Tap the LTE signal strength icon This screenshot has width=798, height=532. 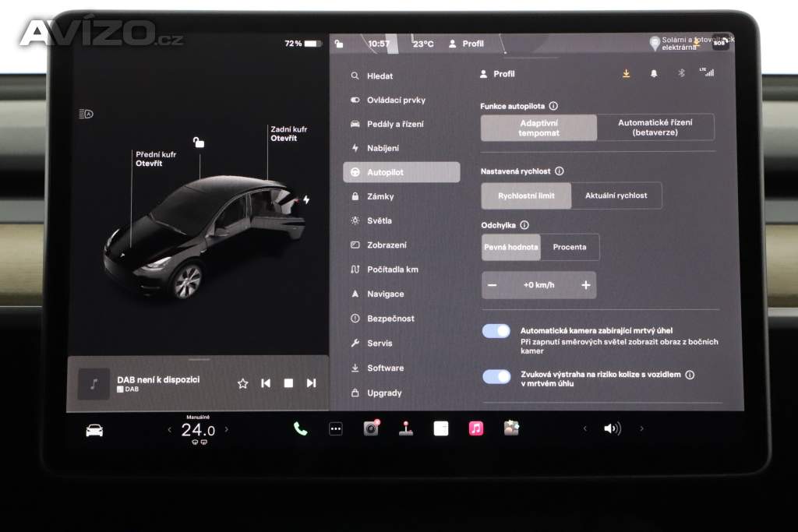click(707, 72)
